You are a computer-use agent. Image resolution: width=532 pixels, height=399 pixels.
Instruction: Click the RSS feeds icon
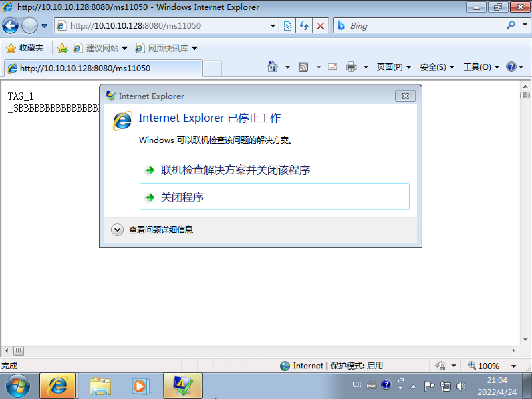(303, 67)
